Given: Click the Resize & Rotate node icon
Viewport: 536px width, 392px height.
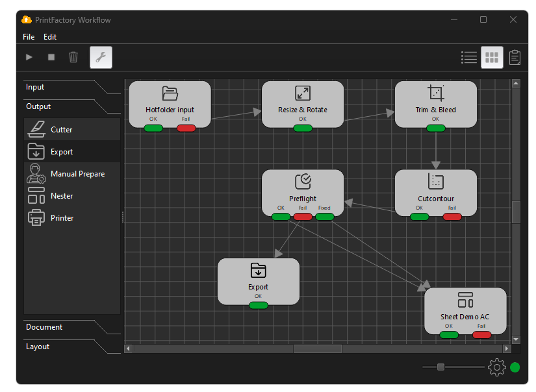Looking at the screenshot, I should pos(303,93).
